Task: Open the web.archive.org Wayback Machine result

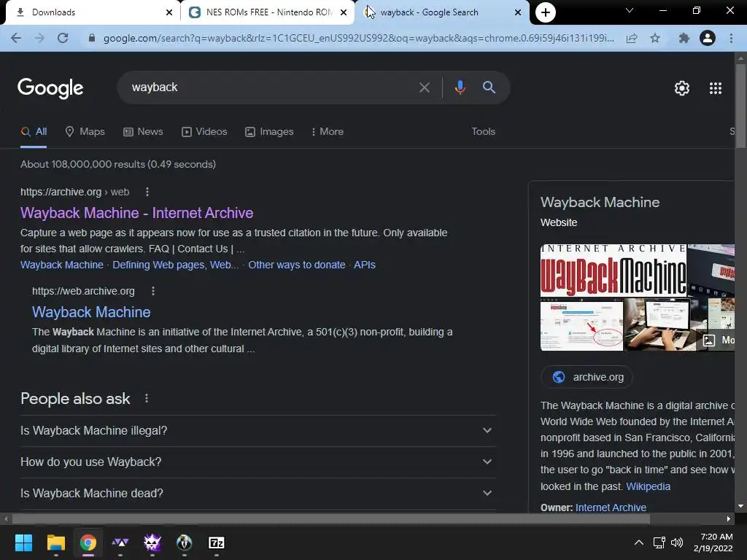Action: coord(91,312)
